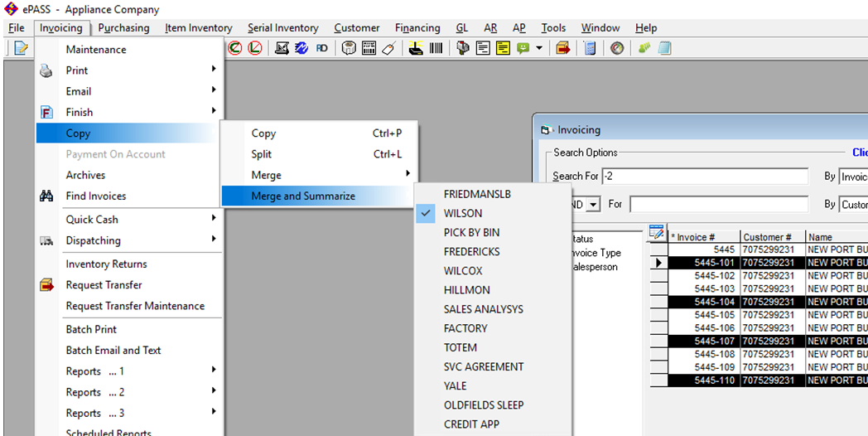Click the yellow sticky note toolbar icon

pyautogui.click(x=503, y=48)
